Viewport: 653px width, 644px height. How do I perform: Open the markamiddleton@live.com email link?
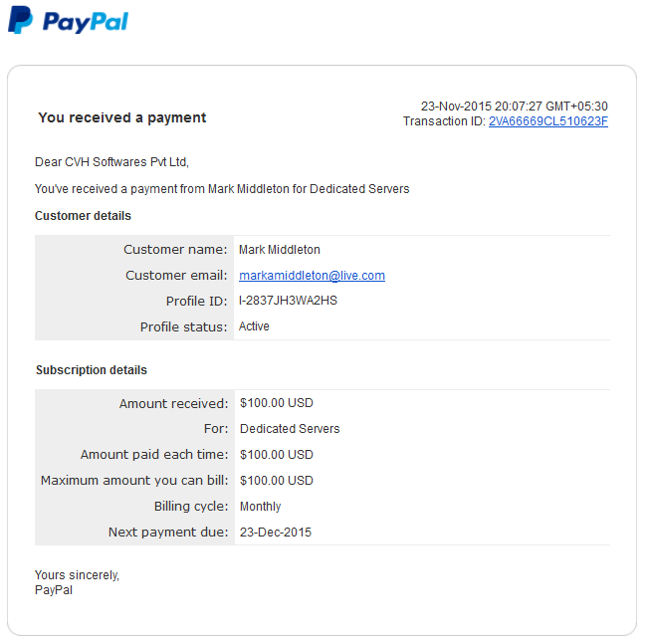click(x=312, y=276)
